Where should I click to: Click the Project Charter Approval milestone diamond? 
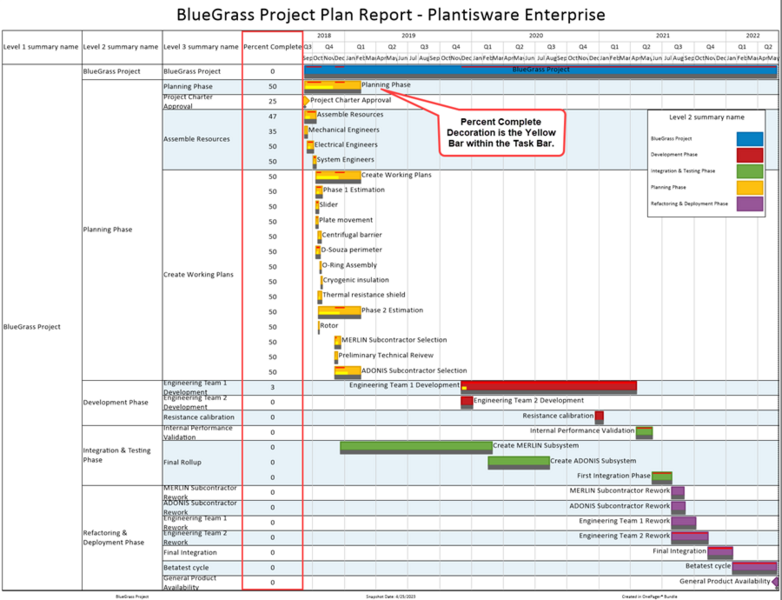pyautogui.click(x=306, y=101)
